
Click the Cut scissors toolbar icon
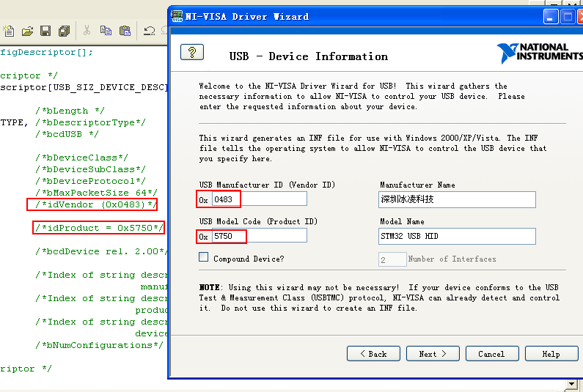tap(87, 31)
